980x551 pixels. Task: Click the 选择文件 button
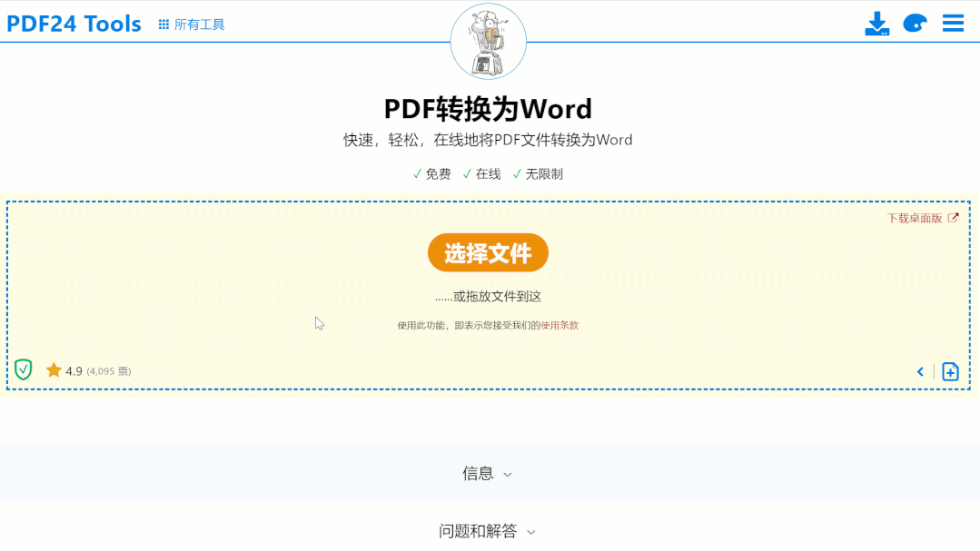(x=488, y=252)
